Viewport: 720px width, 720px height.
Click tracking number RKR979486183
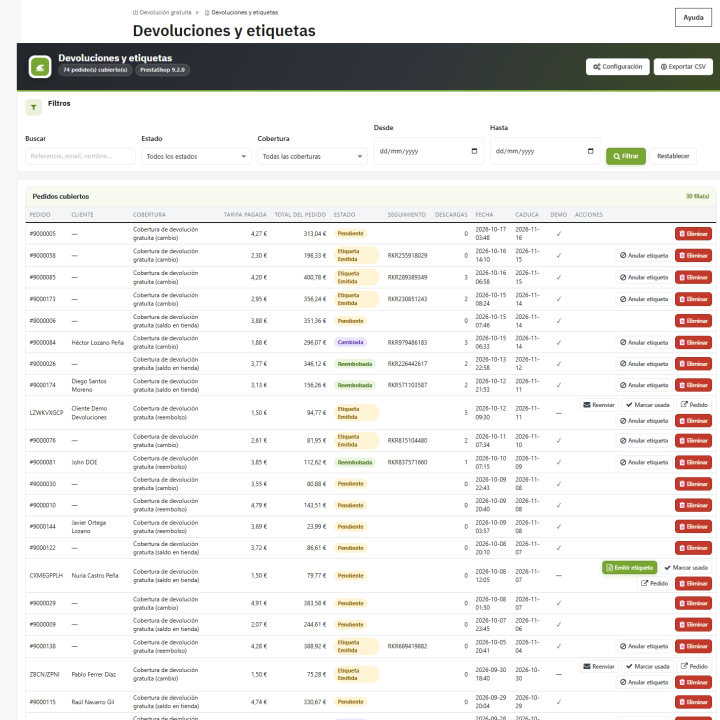click(407, 343)
